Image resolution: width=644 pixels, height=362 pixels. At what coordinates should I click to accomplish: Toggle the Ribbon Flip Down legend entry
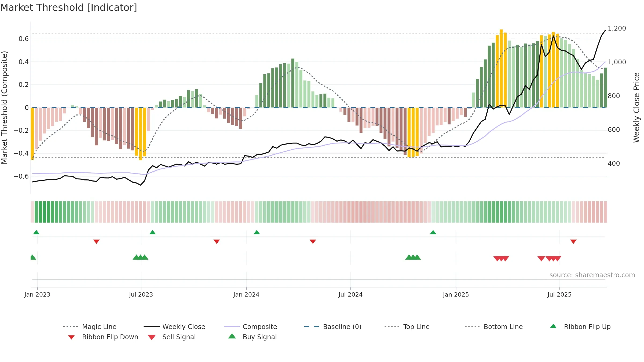pyautogui.click(x=103, y=337)
